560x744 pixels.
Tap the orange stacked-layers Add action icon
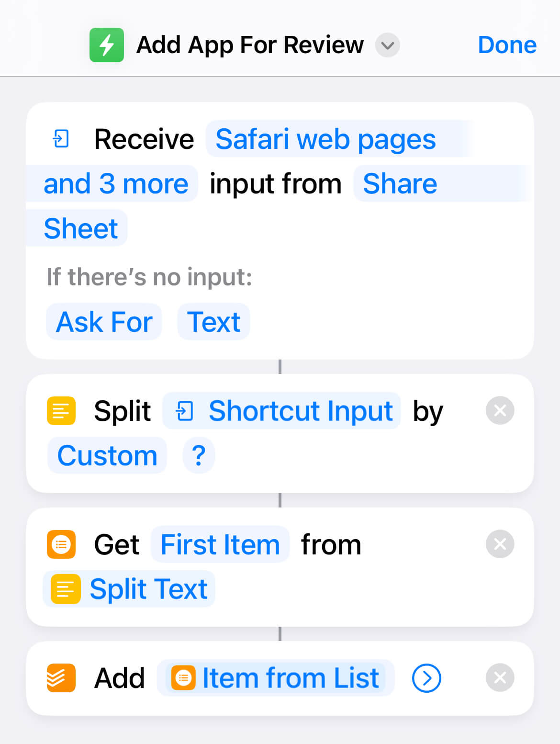(61, 678)
